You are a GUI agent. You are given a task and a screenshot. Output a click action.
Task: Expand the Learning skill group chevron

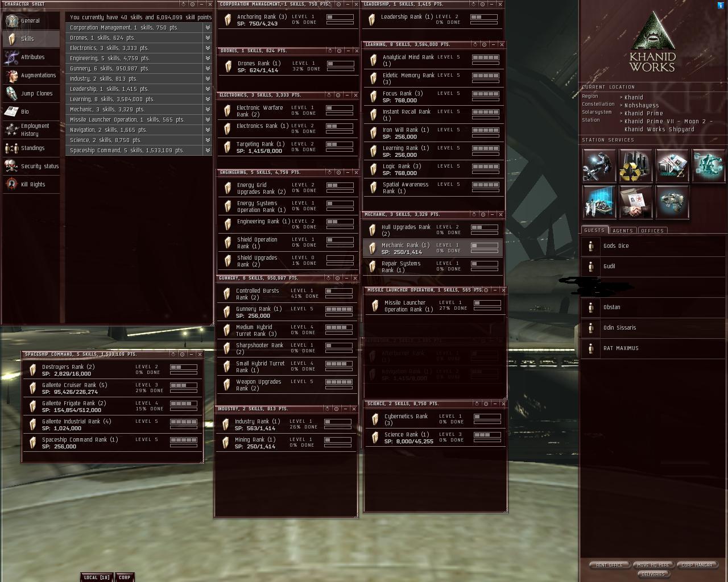(x=208, y=99)
